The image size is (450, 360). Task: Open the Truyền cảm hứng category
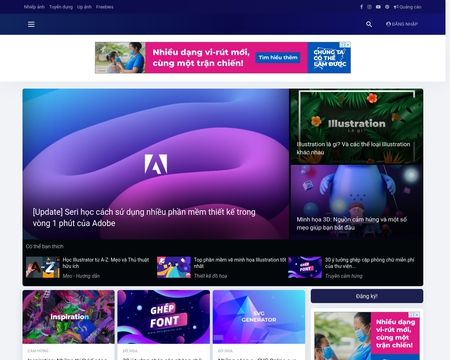point(344,276)
